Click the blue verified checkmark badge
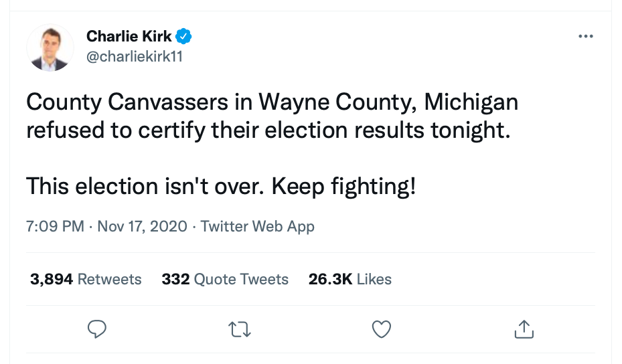The height and width of the screenshot is (364, 622). [184, 36]
